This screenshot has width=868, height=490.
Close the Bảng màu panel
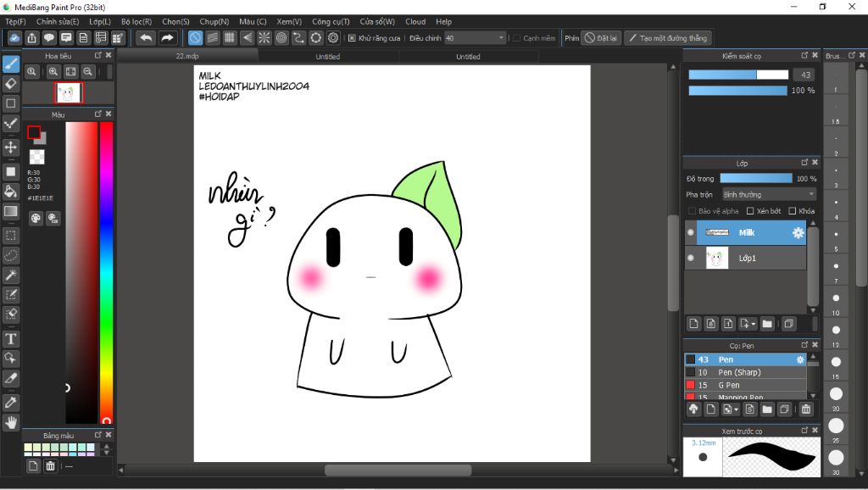(108, 434)
